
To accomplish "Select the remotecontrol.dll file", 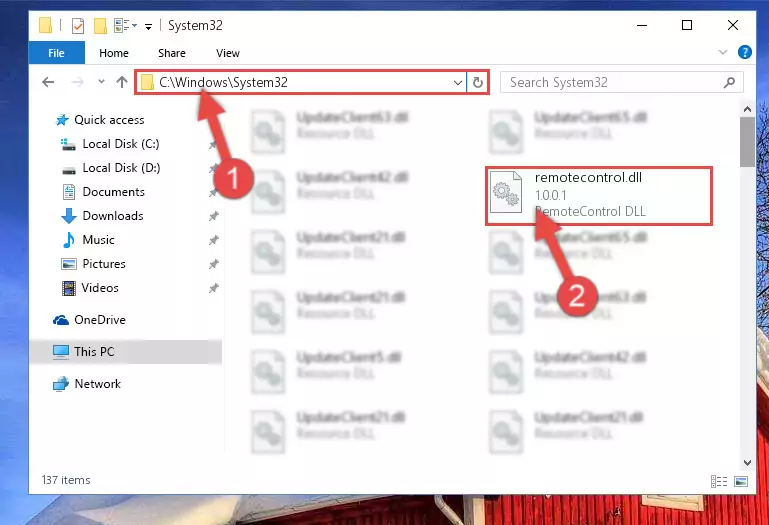I will point(598,196).
